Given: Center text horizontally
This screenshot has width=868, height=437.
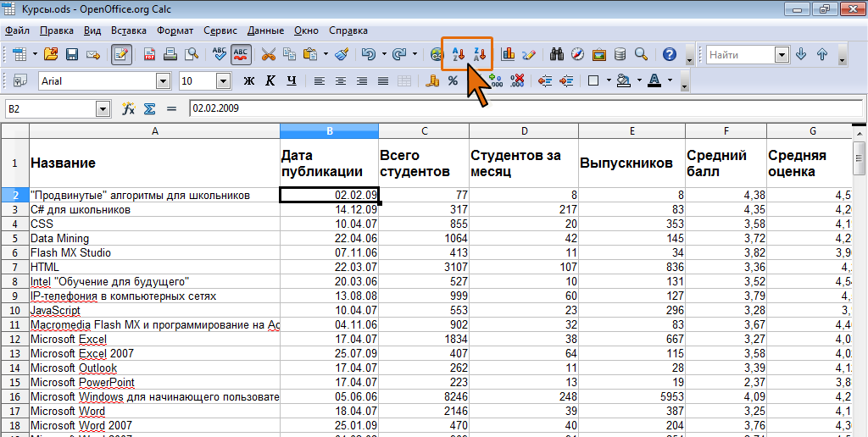Looking at the screenshot, I should click(x=341, y=80).
